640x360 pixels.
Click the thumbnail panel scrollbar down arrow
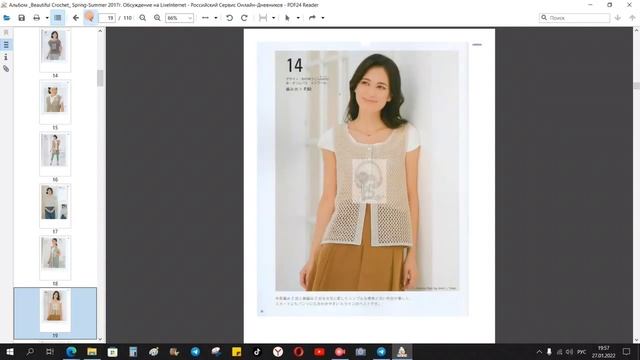[100, 339]
